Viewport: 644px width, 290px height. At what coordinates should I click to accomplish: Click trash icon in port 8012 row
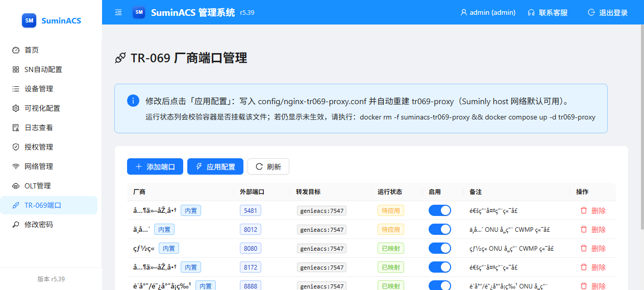click(x=584, y=229)
